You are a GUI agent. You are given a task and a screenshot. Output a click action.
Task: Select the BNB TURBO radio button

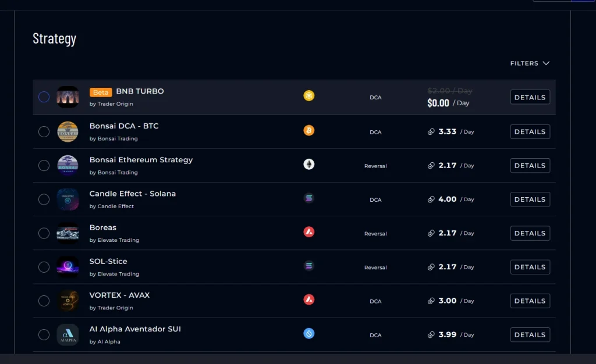(44, 97)
